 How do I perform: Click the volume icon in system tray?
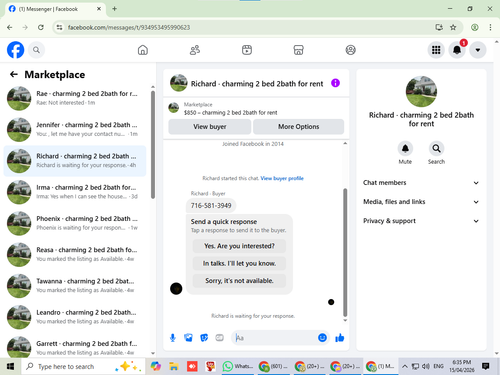click(x=426, y=367)
